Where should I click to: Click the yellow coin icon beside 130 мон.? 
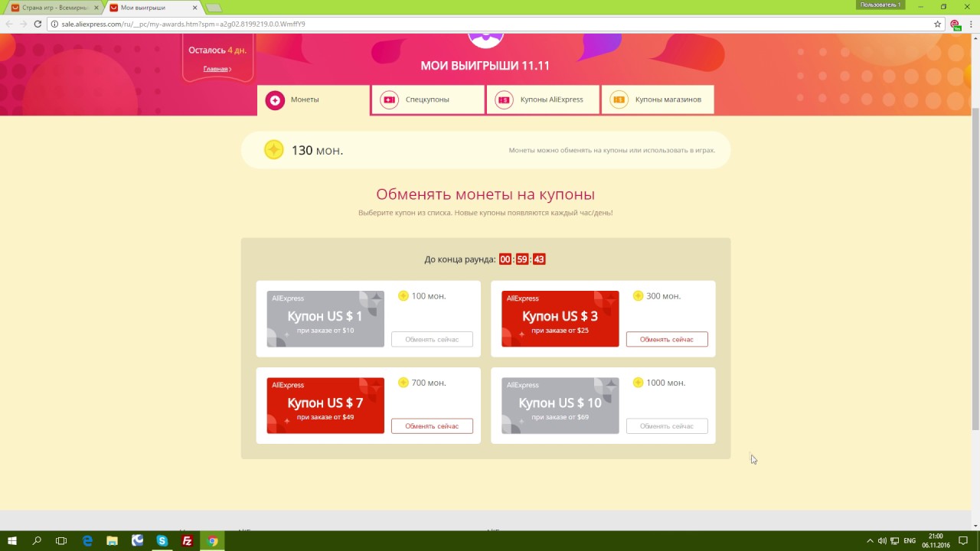point(274,150)
